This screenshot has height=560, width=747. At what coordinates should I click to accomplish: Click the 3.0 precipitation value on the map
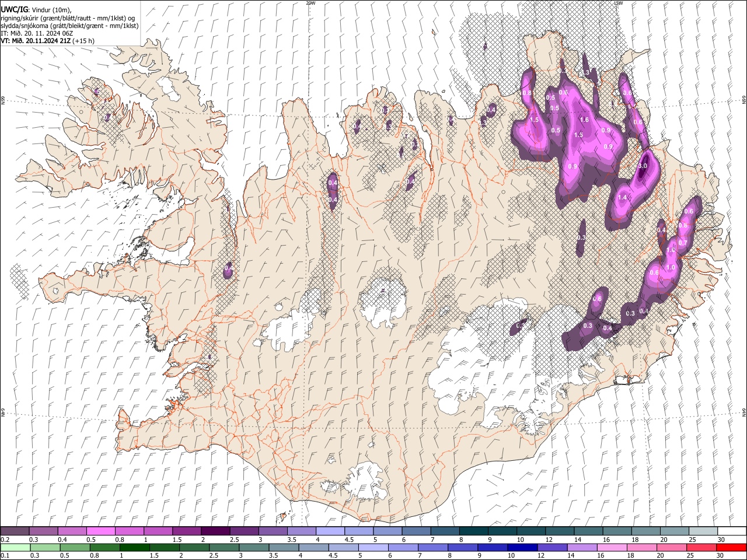click(643, 166)
